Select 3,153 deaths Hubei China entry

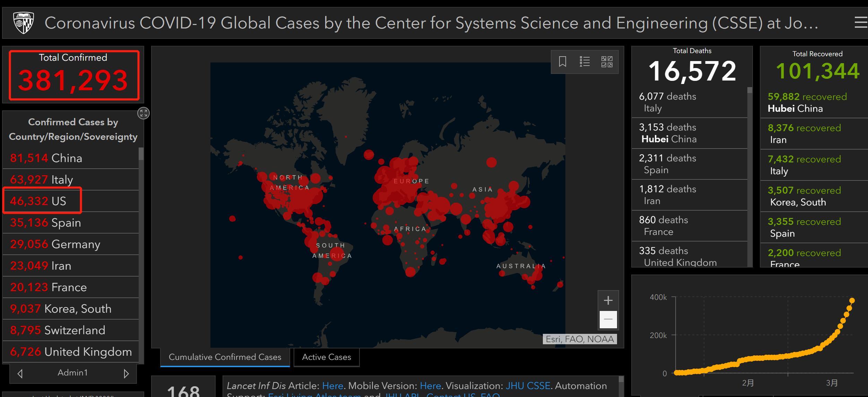689,133
